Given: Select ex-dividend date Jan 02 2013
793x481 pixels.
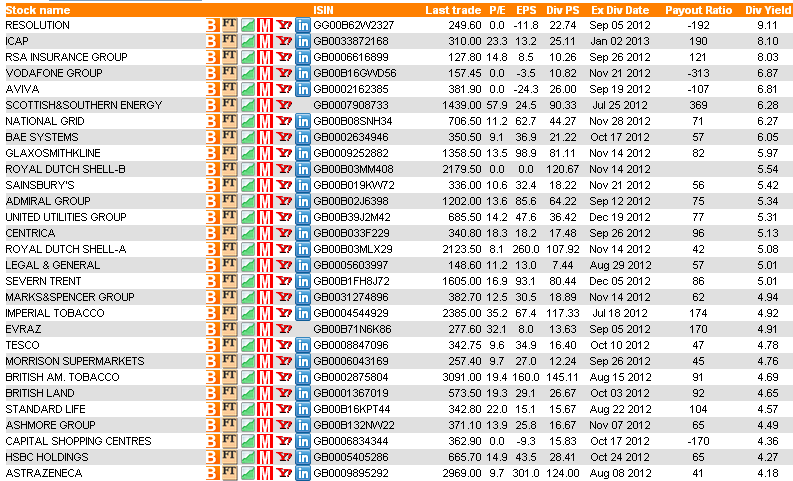Looking at the screenshot, I should (620, 41).
